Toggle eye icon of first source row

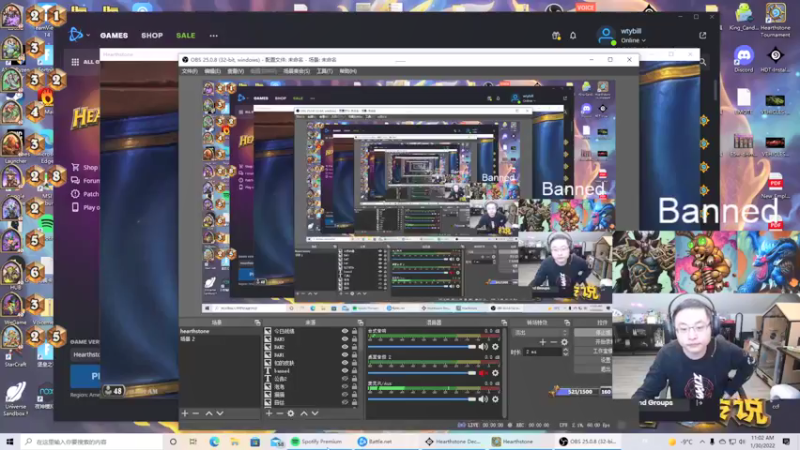(345, 331)
